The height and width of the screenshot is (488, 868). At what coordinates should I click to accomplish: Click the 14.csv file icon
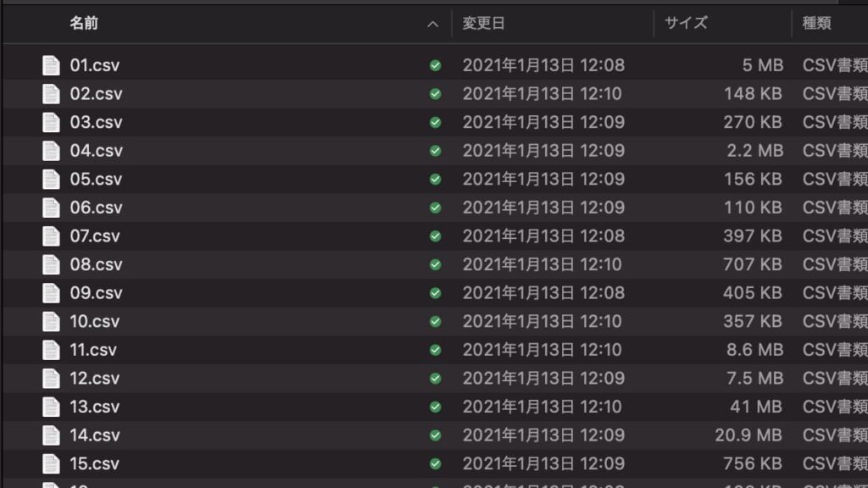click(x=51, y=435)
